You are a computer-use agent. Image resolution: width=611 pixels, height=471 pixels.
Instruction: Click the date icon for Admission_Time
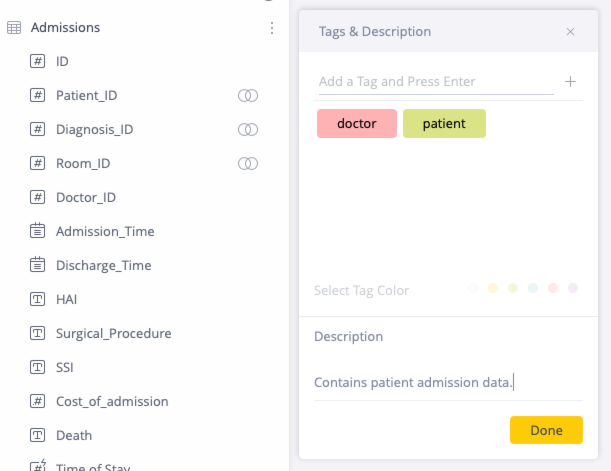pyautogui.click(x=37, y=231)
